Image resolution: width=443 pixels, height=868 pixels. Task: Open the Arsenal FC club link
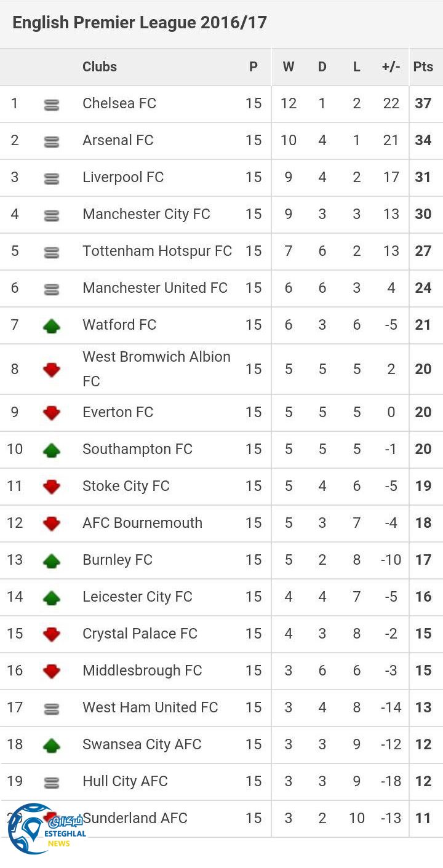coord(118,140)
